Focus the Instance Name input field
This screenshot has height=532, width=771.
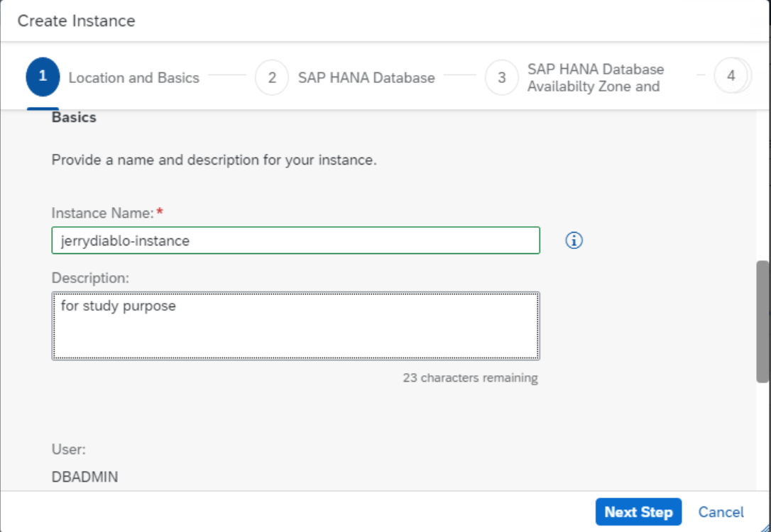295,240
